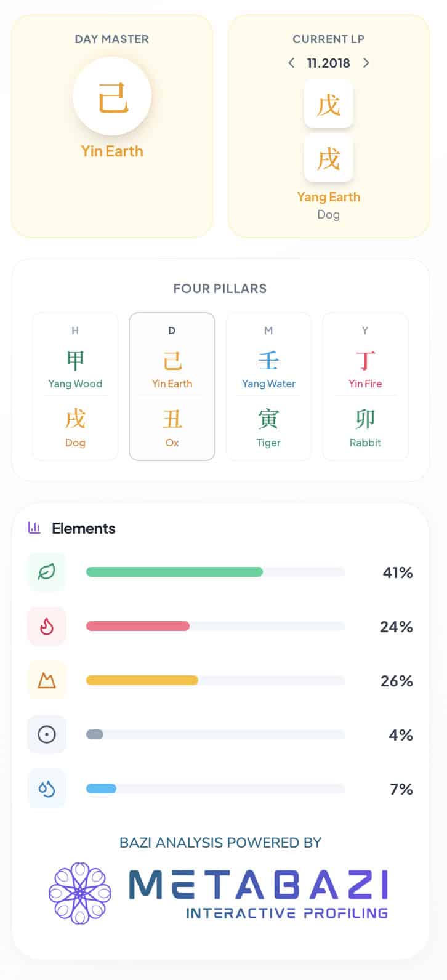Click the MetaBazi flower logo icon
447x980 pixels.
(80, 893)
